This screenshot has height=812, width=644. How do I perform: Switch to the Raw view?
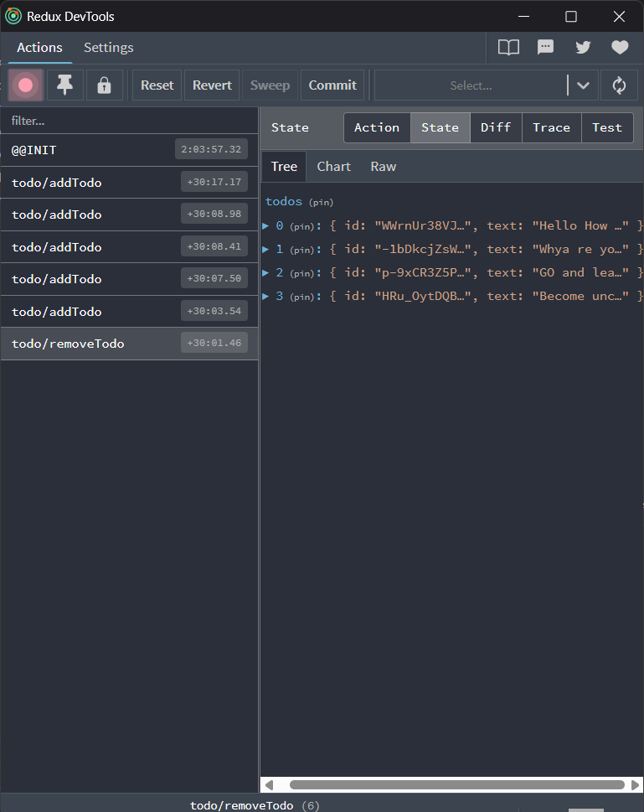click(x=383, y=167)
